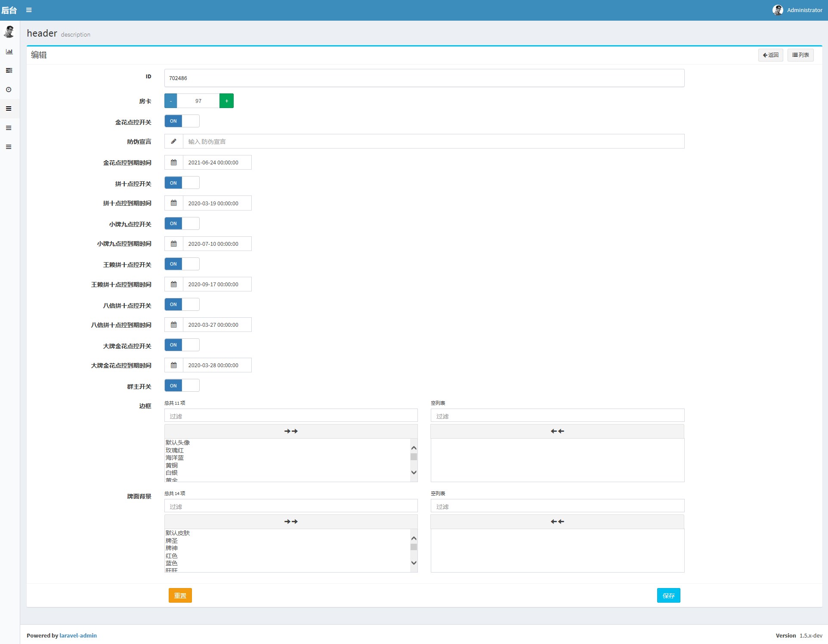Click the 列表 list button
Screen dimensions: 828x644
[x=800, y=55]
